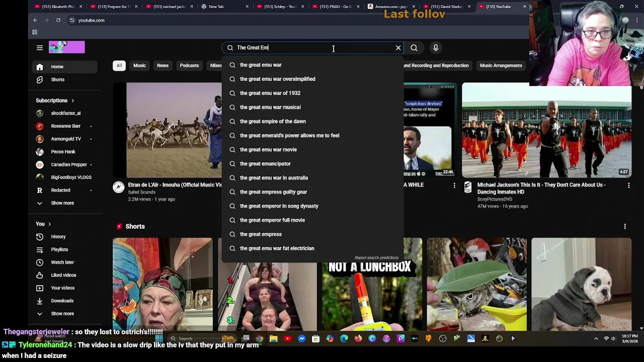Open Home in the YouTube sidebar
This screenshot has height=362, width=644.
coord(65,66)
